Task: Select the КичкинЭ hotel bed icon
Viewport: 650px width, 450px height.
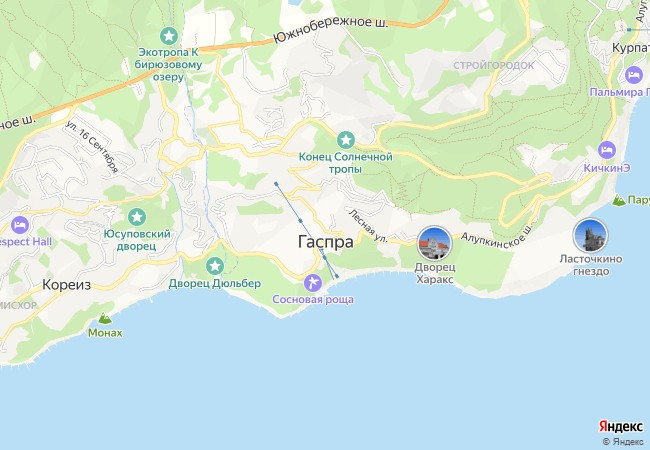Action: pos(607,150)
